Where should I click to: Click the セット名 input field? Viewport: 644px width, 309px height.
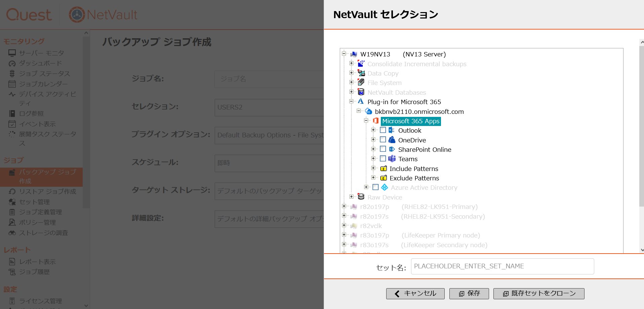(502, 266)
